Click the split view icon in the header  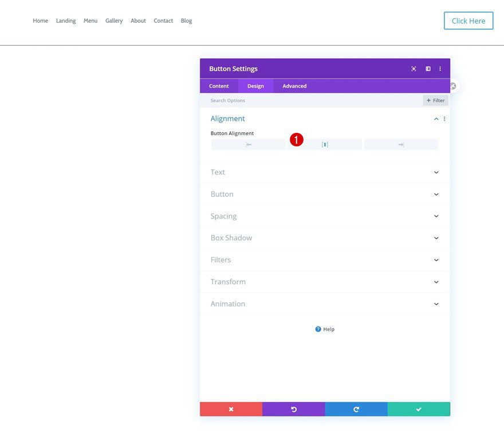coord(428,68)
